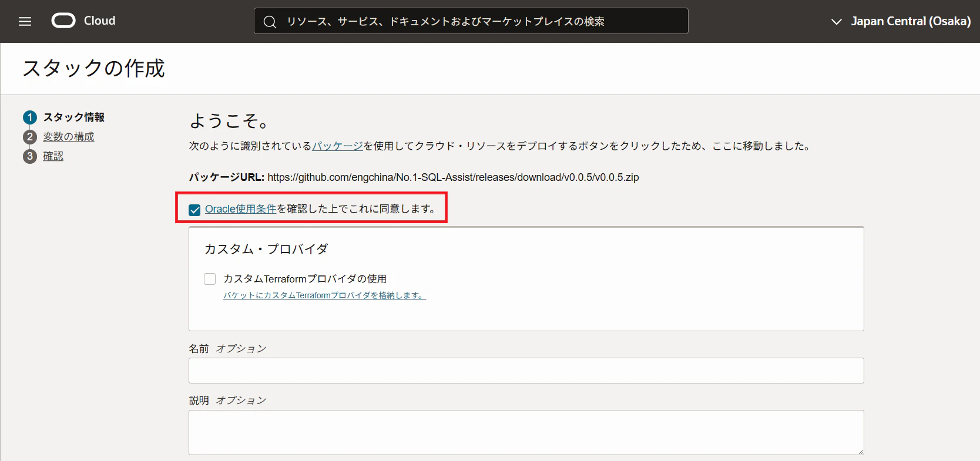Click the package URL text

pos(453,177)
